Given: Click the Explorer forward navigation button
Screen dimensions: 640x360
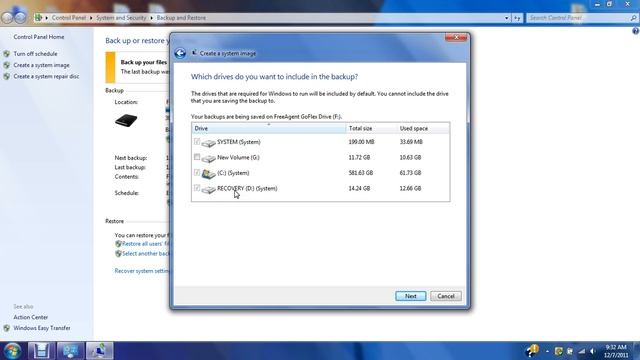Looking at the screenshot, I should click(x=20, y=17).
